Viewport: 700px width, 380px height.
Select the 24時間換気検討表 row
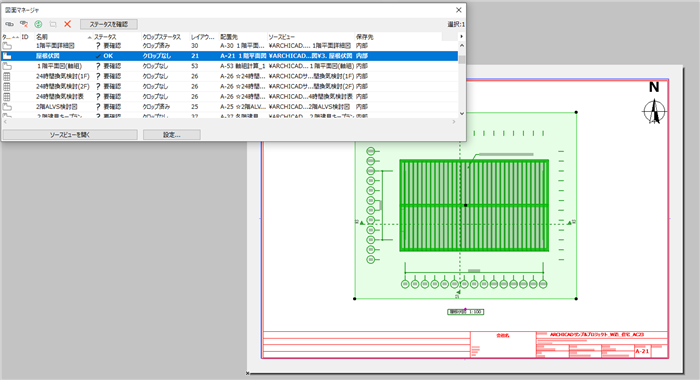[230, 96]
